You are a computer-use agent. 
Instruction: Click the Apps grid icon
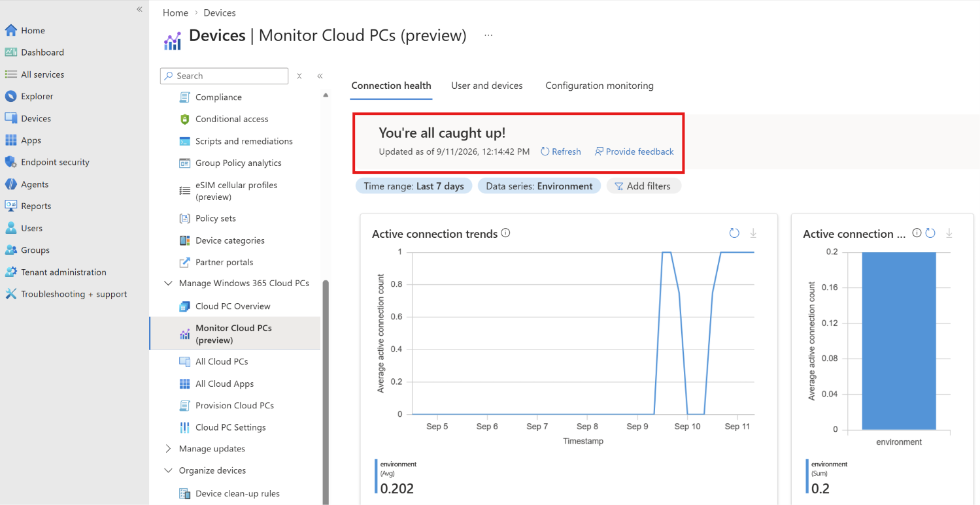point(10,140)
